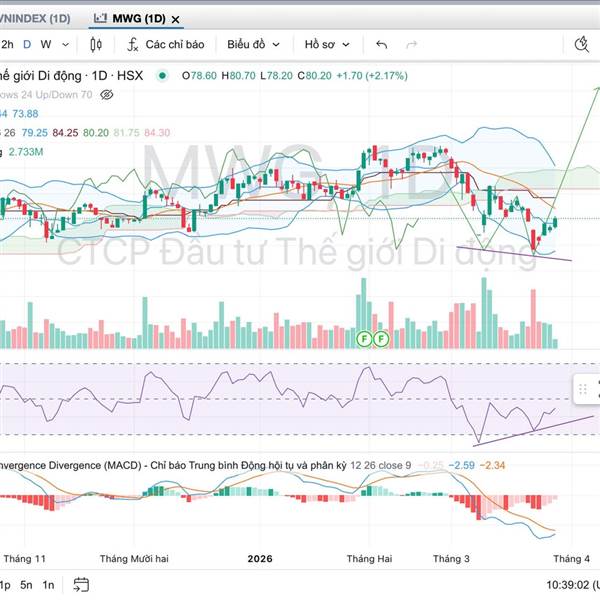Click the MACD value −2.59
The image size is (600, 600).
tap(461, 465)
